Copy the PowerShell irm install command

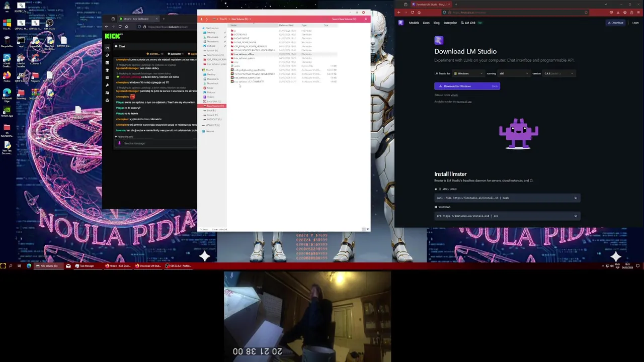tap(576, 216)
